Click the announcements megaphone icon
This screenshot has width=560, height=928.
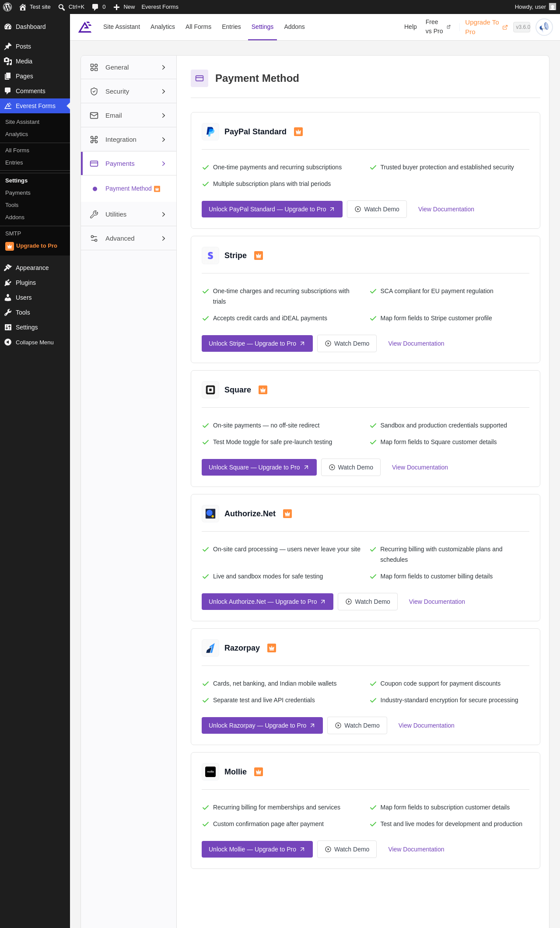click(x=544, y=27)
